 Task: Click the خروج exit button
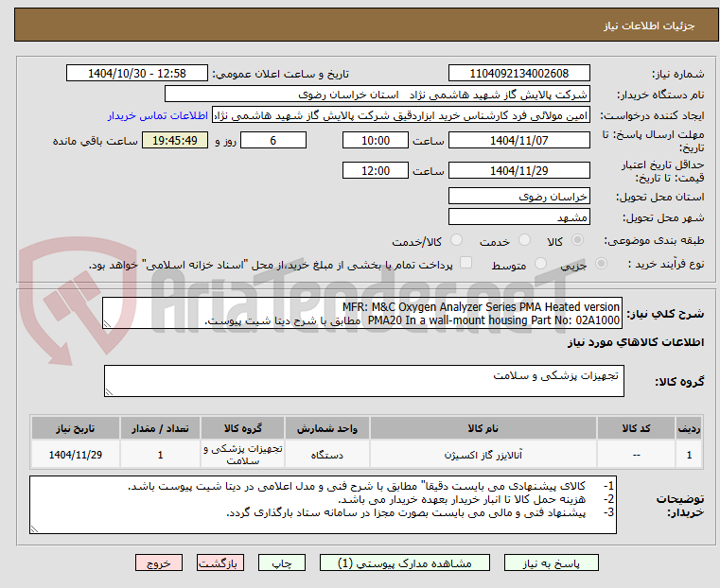159,562
